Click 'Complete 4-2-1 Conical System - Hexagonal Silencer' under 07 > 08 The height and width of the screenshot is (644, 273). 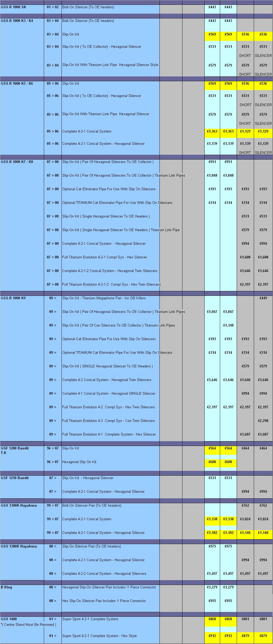click(x=104, y=243)
